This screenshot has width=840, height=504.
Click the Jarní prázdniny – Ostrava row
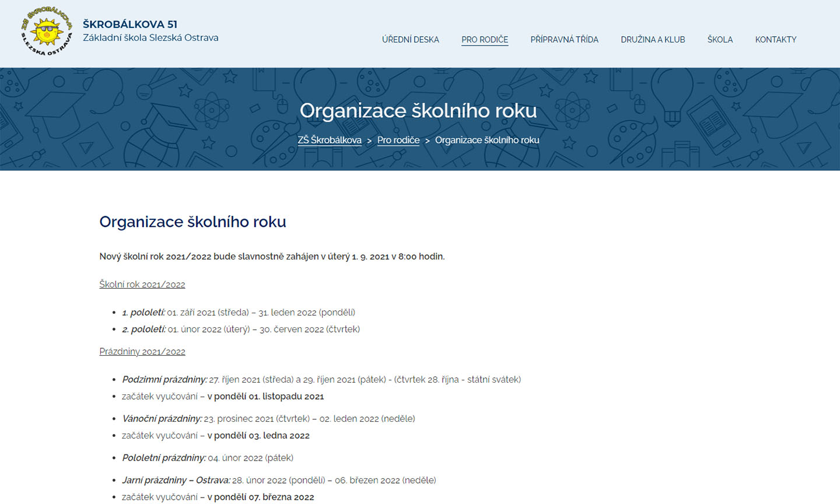[x=279, y=481]
